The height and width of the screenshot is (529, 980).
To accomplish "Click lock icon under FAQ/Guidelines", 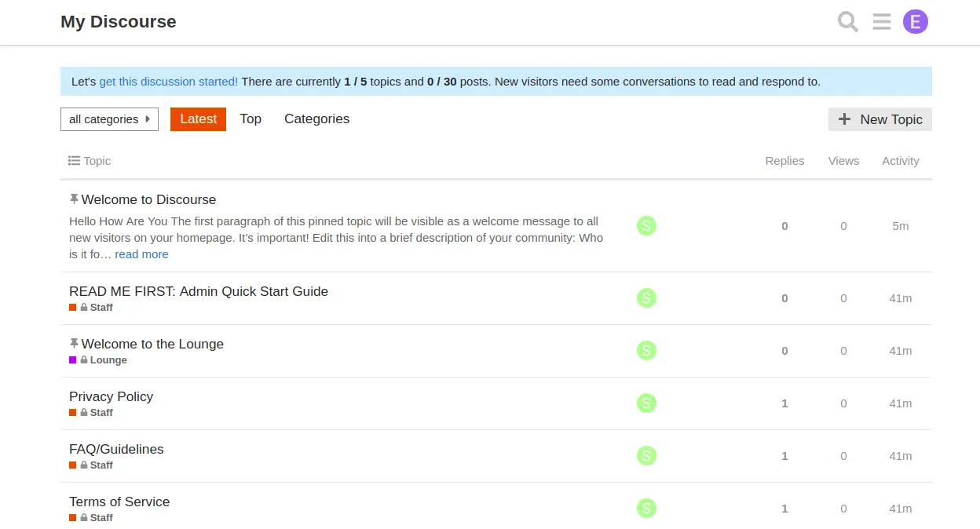I will click(x=84, y=465).
